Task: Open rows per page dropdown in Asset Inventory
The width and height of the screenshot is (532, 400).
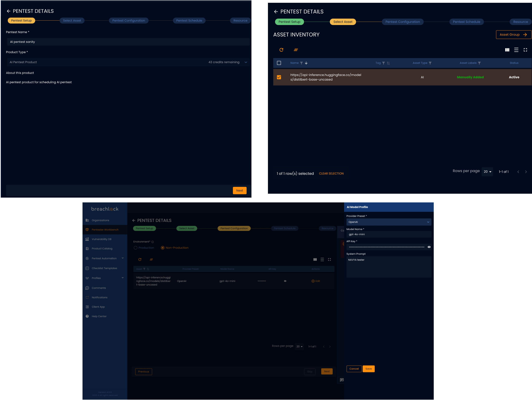Action: (x=487, y=172)
